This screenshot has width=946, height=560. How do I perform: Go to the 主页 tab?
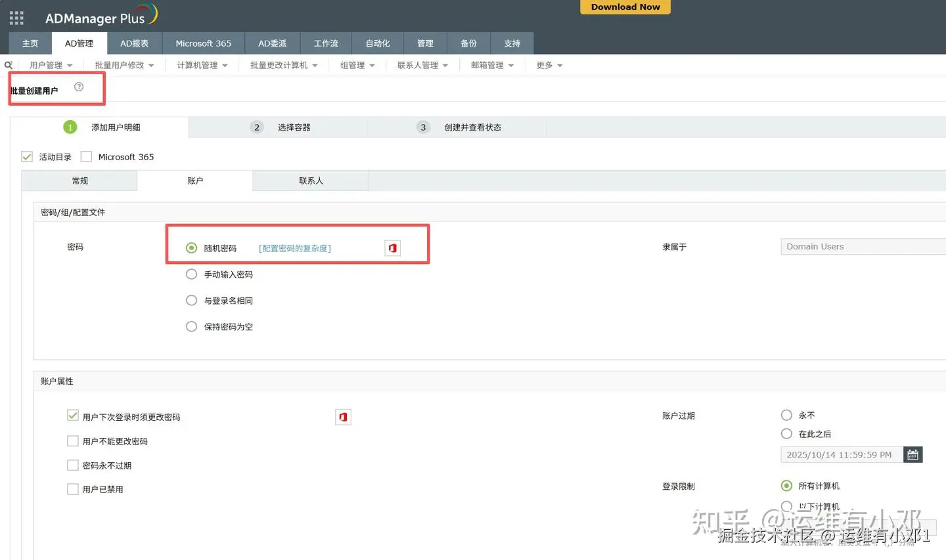30,43
